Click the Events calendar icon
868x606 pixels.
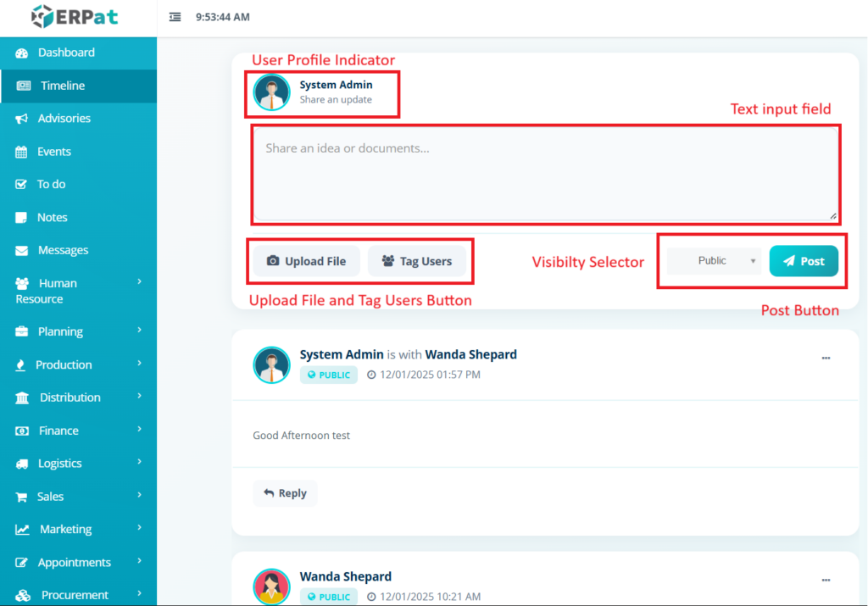click(22, 152)
